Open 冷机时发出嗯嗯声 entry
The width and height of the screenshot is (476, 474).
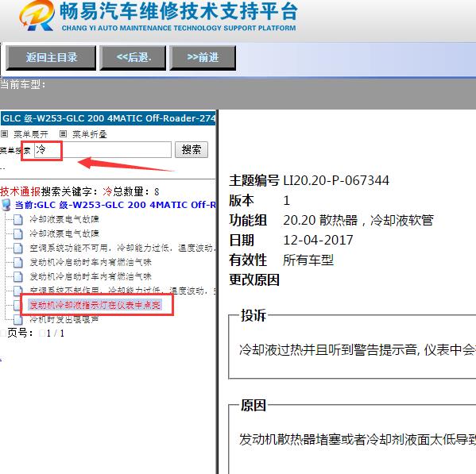[x=64, y=319]
